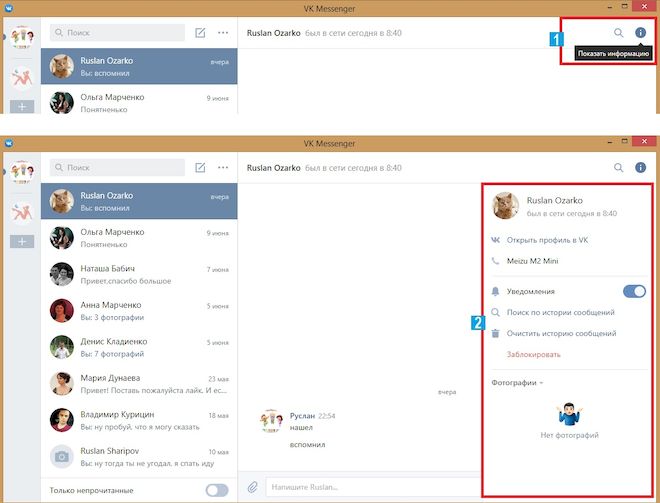Click the bell icon next to Уведомления
Image resolution: width=660 pixels, height=503 pixels.
(x=495, y=291)
